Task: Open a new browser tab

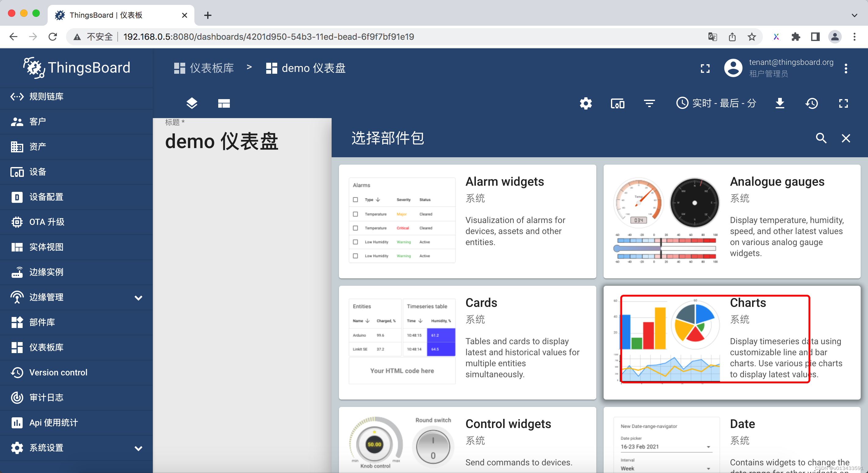Action: 208,15
